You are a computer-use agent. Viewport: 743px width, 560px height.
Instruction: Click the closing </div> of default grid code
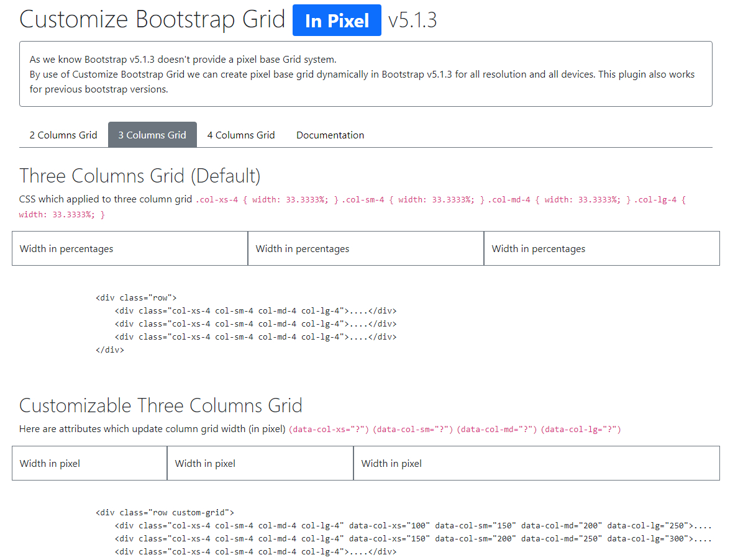[110, 350]
